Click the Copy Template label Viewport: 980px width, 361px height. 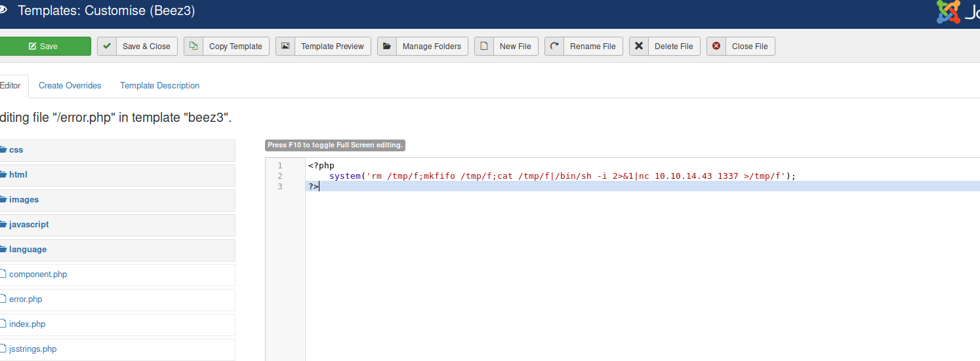pos(235,47)
